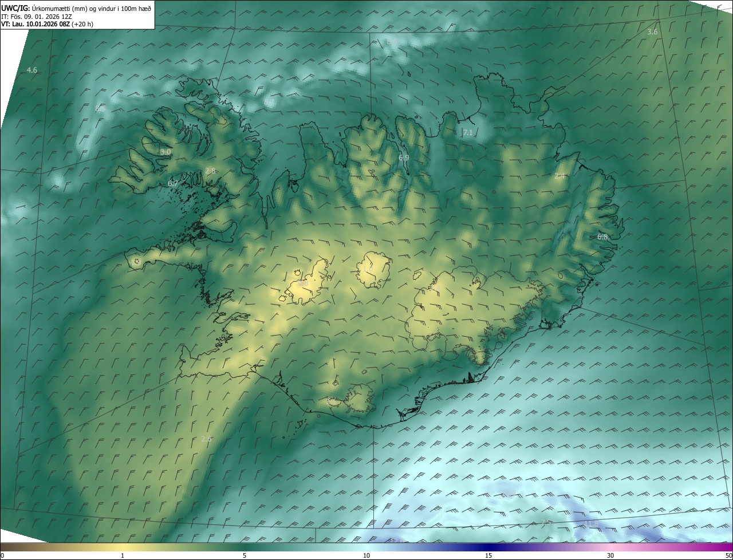Image resolution: width=733 pixels, height=560 pixels.
Task: Click the 6.7 value label on the map
Action: (173, 184)
